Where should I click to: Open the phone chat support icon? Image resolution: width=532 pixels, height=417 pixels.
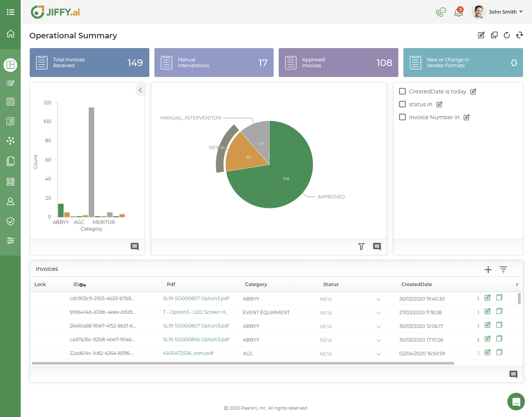pos(441,12)
